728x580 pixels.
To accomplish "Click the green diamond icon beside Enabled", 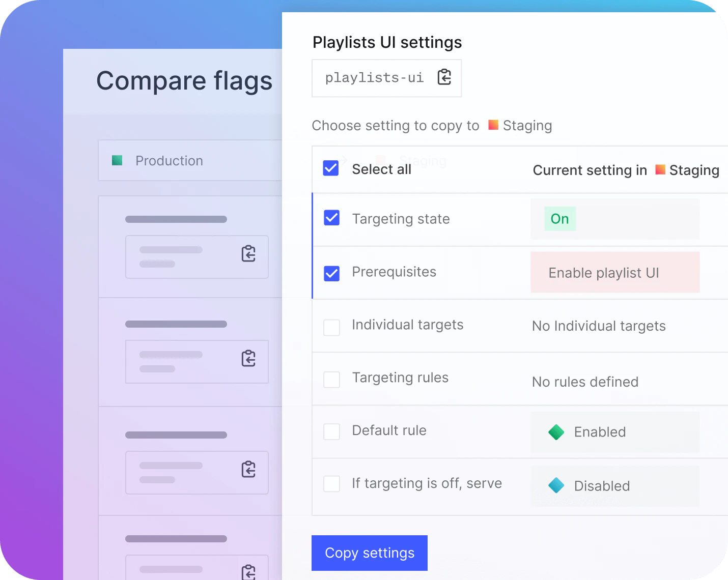I will 556,432.
